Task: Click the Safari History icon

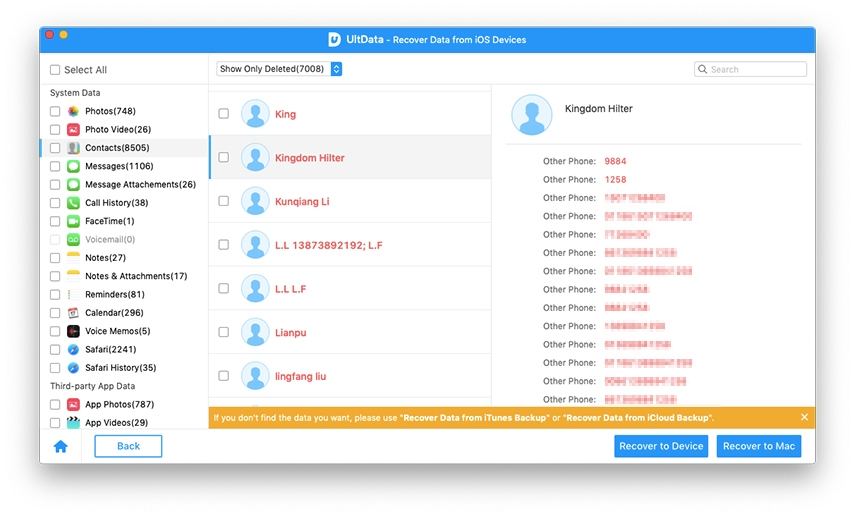Action: point(73,368)
